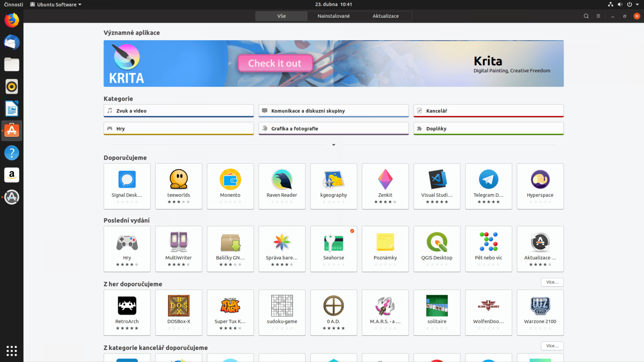
Task: Open Warzone 2100 game tile
Action: [x=540, y=313]
